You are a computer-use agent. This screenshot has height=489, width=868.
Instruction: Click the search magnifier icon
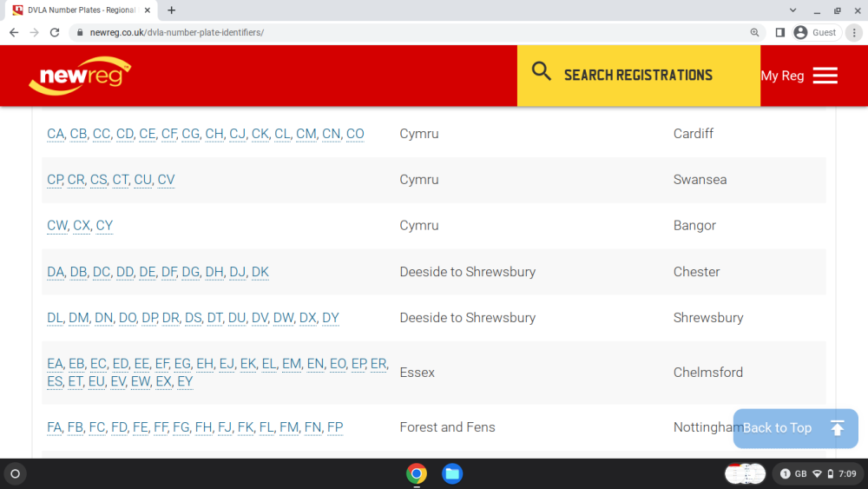[541, 71]
